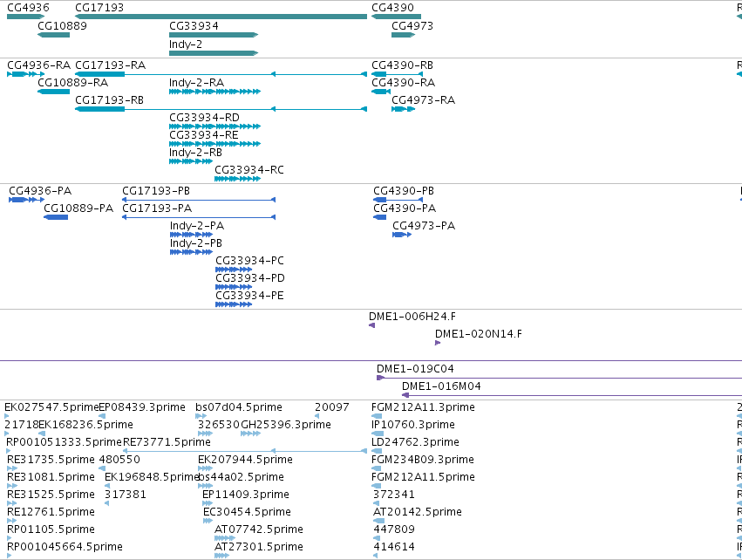Open transcript CG33934-RD
The height and width of the screenshot is (560, 742).
(x=204, y=118)
